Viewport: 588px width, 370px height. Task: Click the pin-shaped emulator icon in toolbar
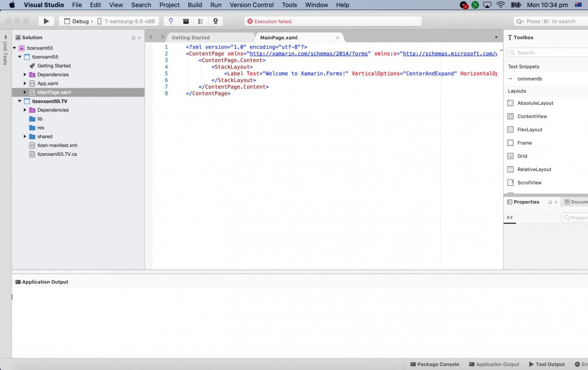coord(171,22)
